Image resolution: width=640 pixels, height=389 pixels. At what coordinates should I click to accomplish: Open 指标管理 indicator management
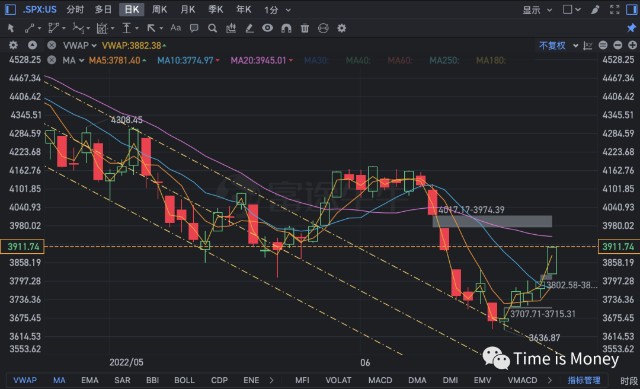(x=584, y=380)
